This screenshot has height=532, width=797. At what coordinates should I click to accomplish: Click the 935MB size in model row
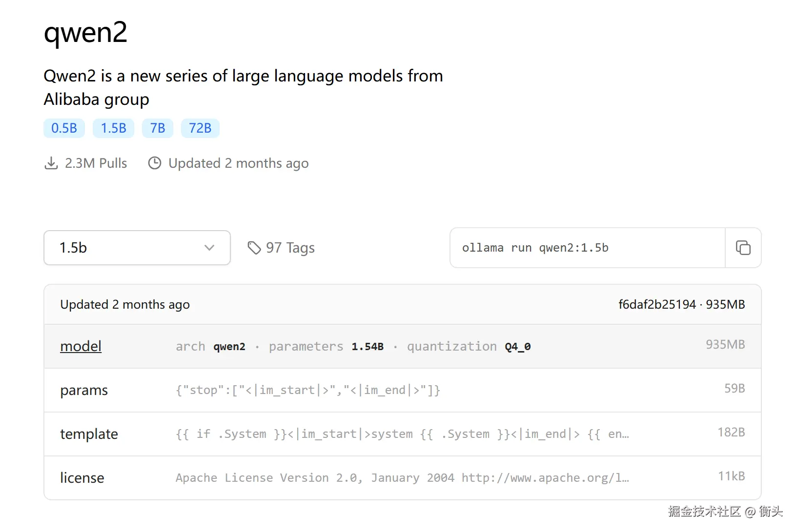[725, 344]
